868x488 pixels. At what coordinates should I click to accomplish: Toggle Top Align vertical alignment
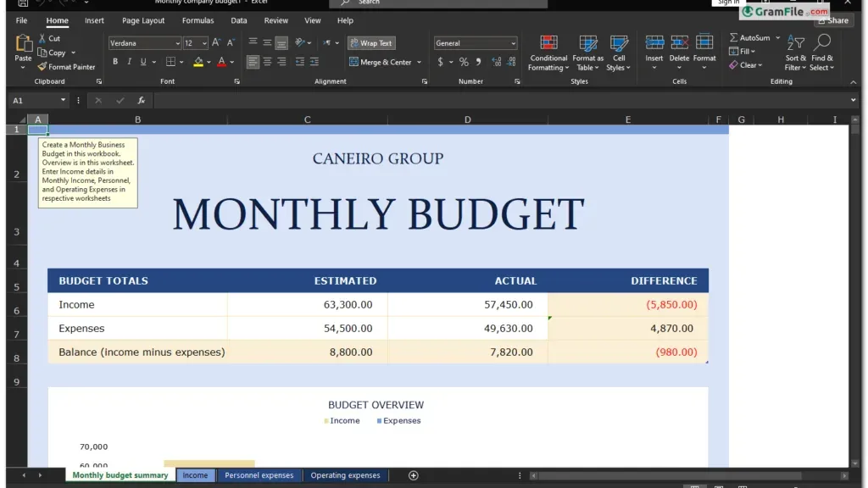[253, 42]
